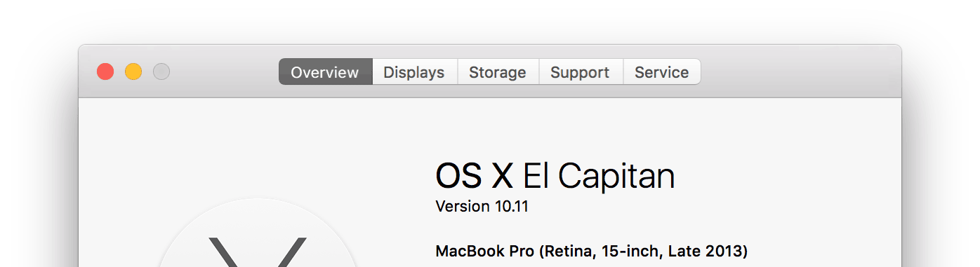Screen dimensions: 980x267
Task: Click Version 10.11 to reveal build number
Action: (482, 207)
